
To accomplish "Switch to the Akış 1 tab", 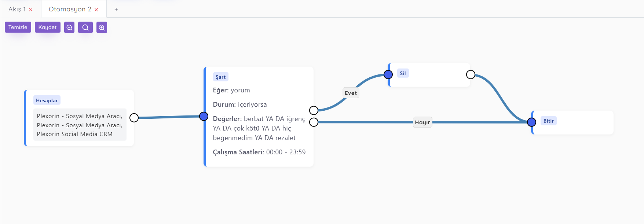I will [17, 9].
